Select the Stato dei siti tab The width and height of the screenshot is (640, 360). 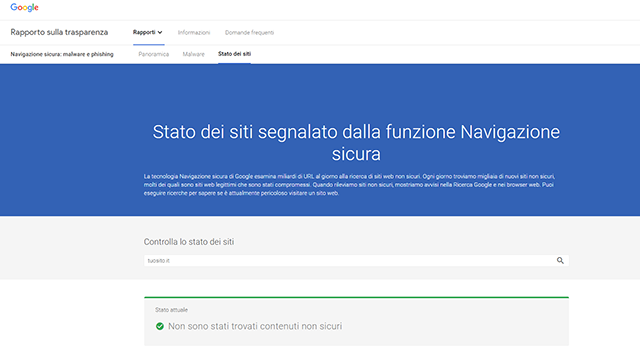234,54
